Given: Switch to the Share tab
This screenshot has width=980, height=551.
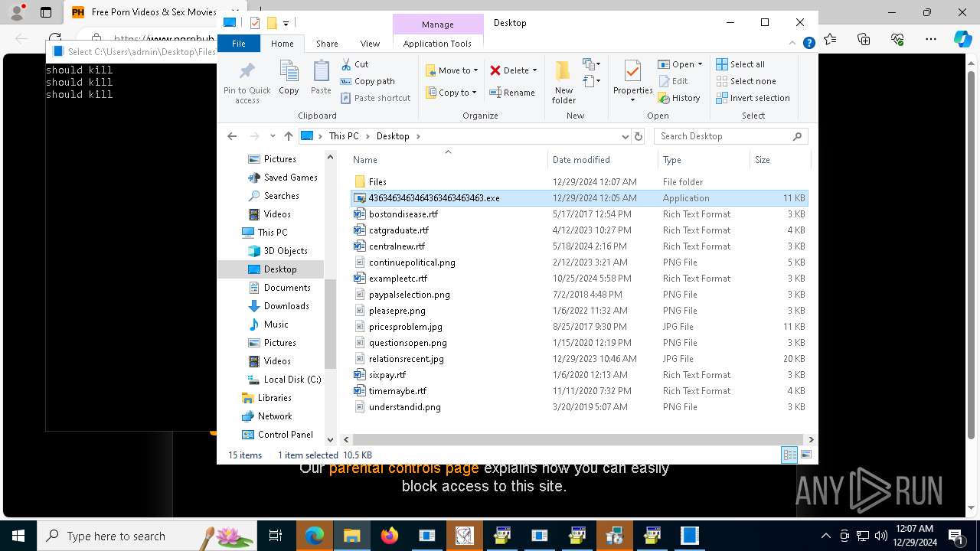Looking at the screenshot, I should click(x=327, y=44).
